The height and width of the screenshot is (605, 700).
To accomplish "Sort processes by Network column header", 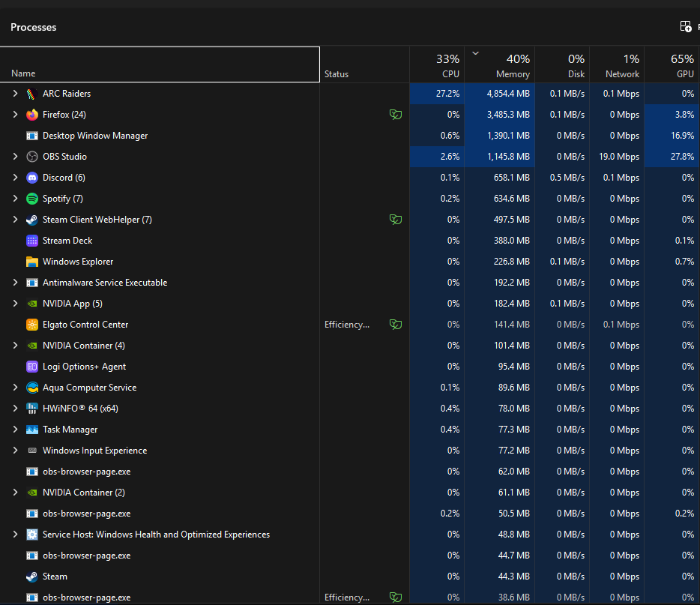I will click(x=617, y=64).
